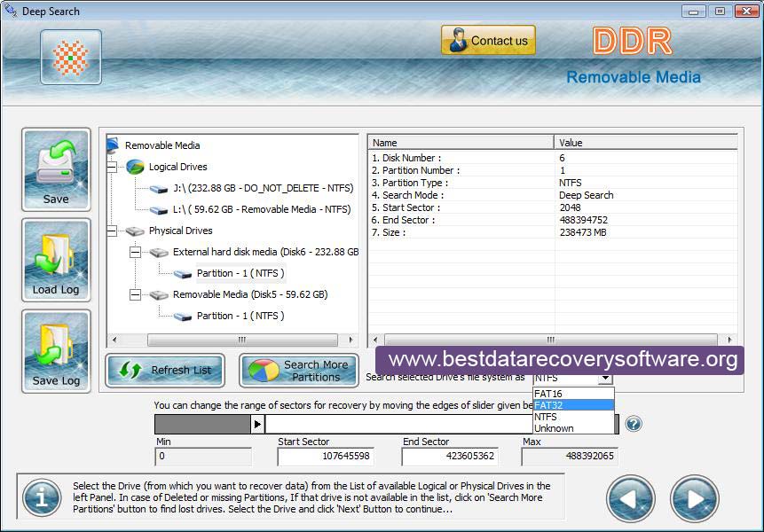Click the sector range slider left handle

coord(257,425)
